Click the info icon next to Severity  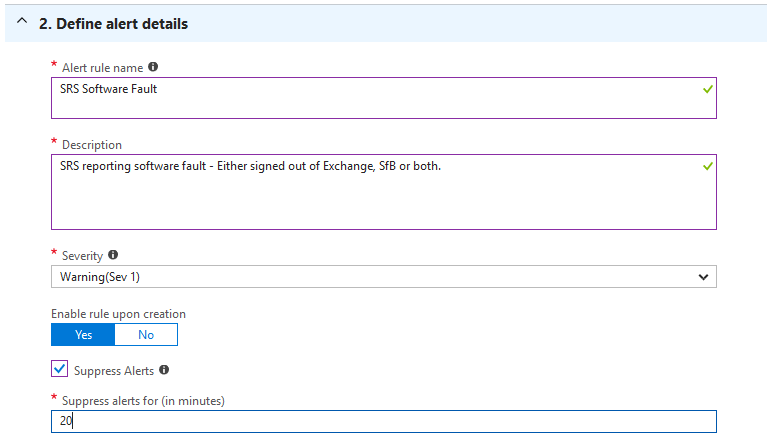113,255
